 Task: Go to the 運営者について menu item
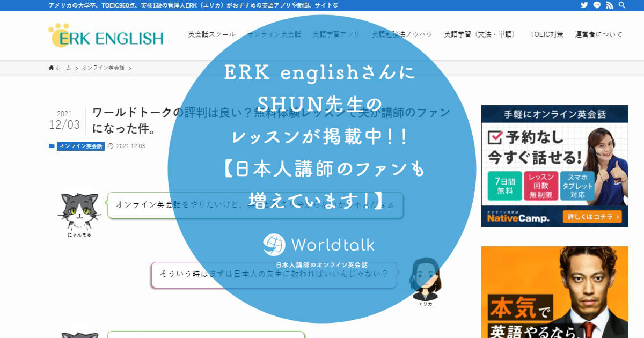[598, 34]
